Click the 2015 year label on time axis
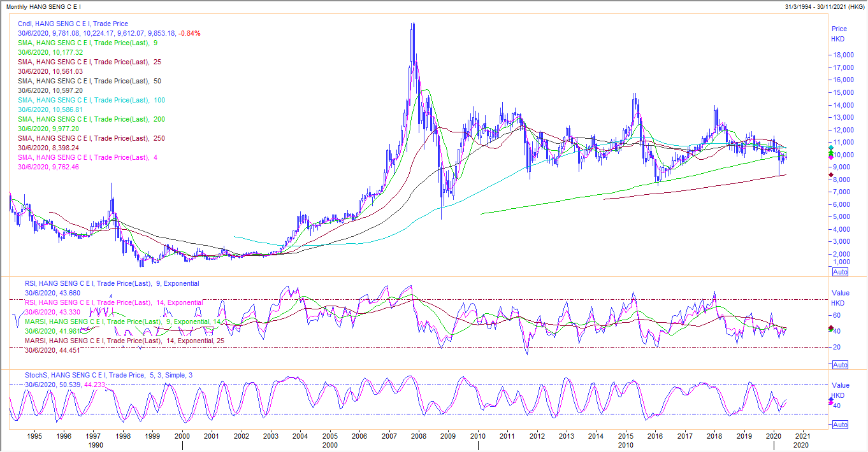Viewport: 868px width, 452px height. point(625,437)
